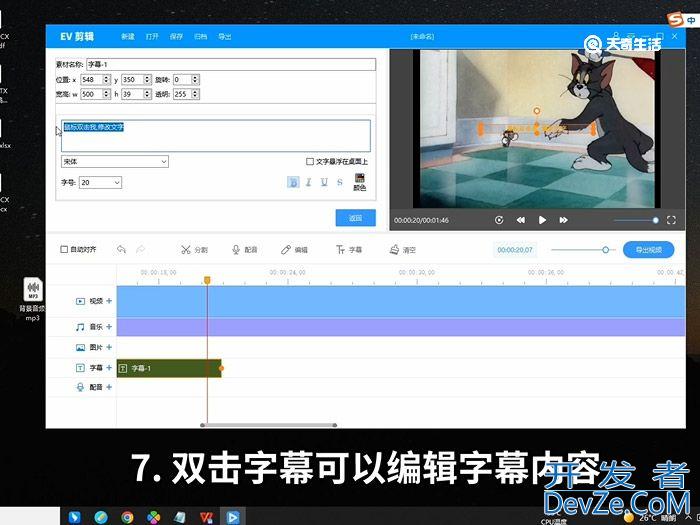Click the x position stepper arrows
Image resolution: width=700 pixels, height=525 pixels.
click(x=106, y=79)
